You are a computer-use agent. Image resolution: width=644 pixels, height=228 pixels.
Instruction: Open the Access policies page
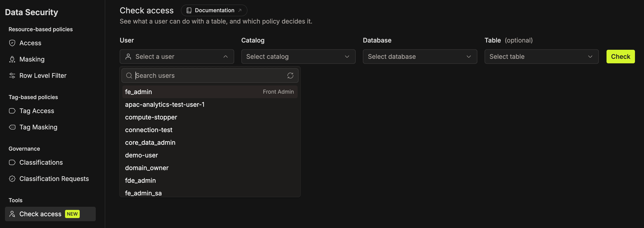coord(50,43)
